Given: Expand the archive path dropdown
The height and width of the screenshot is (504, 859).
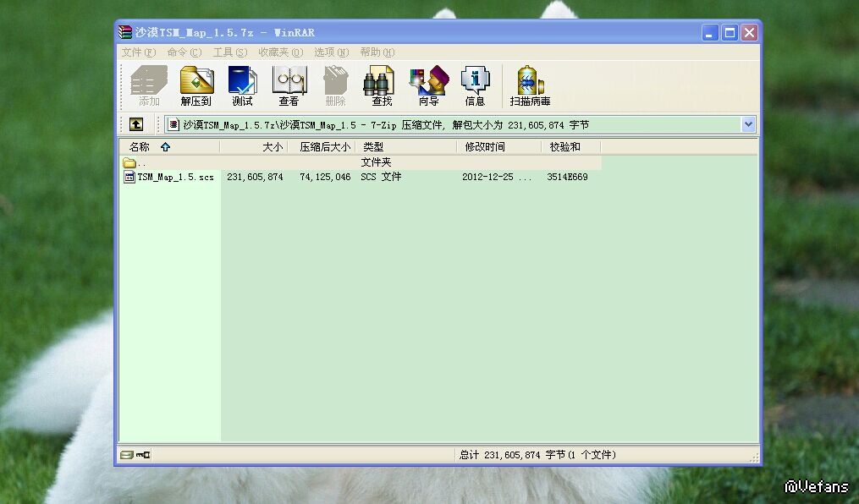Looking at the screenshot, I should coord(748,125).
